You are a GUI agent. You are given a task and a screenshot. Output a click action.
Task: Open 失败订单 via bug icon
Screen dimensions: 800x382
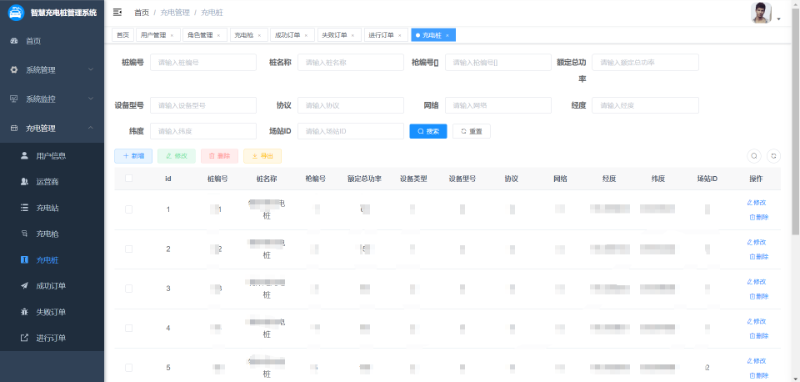pos(24,312)
